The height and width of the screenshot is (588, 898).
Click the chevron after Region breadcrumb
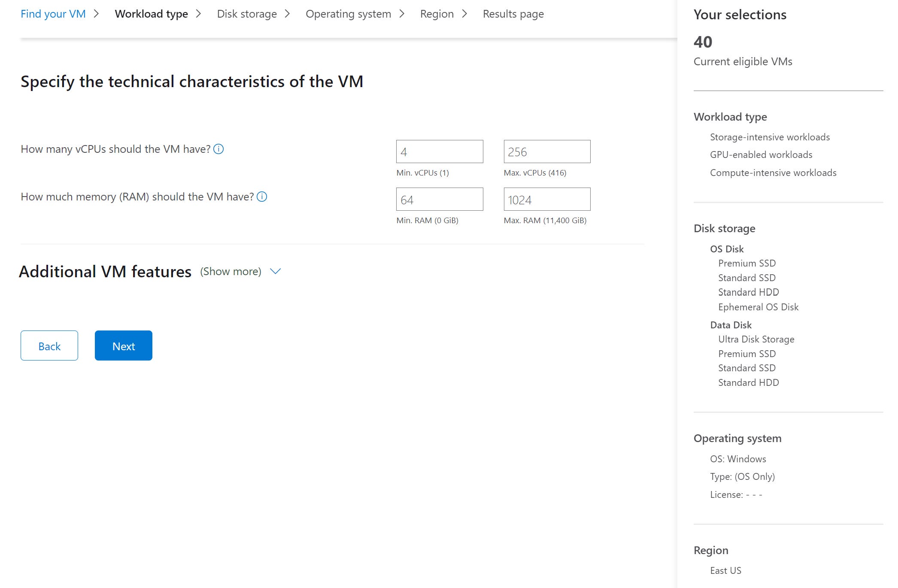tap(464, 13)
